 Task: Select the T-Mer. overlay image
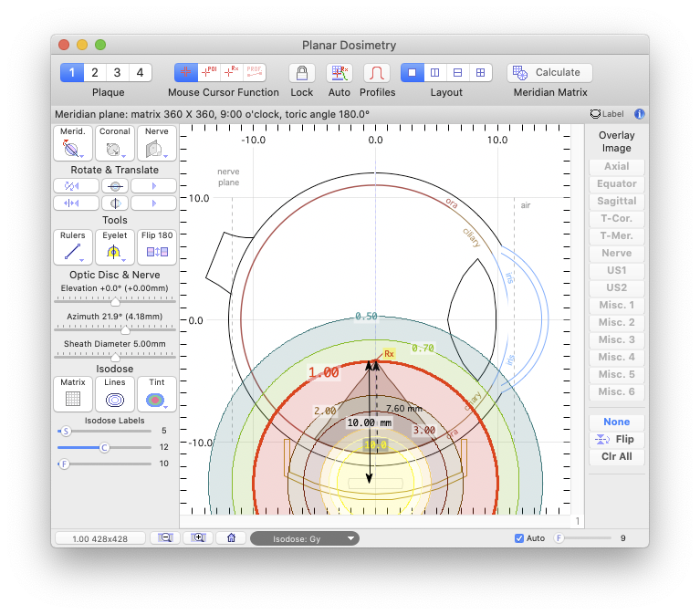(617, 235)
